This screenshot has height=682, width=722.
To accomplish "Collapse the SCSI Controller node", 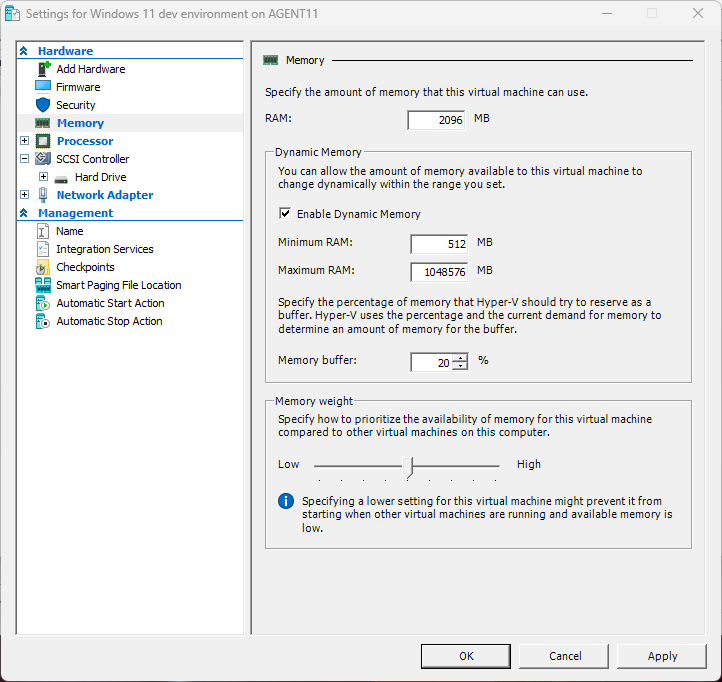I will (x=25, y=159).
